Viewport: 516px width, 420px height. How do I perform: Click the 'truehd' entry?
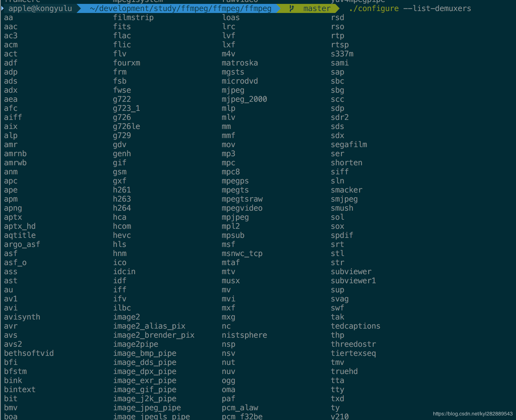pos(345,371)
